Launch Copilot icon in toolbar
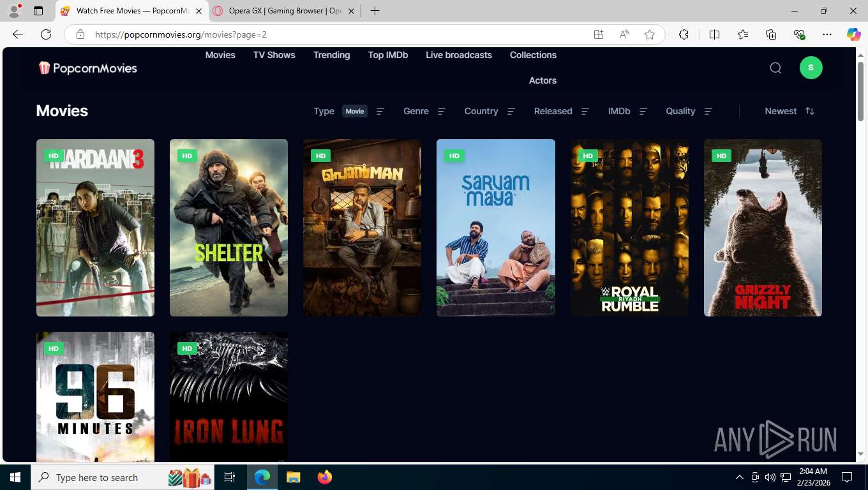This screenshot has width=868, height=490. coord(853,34)
